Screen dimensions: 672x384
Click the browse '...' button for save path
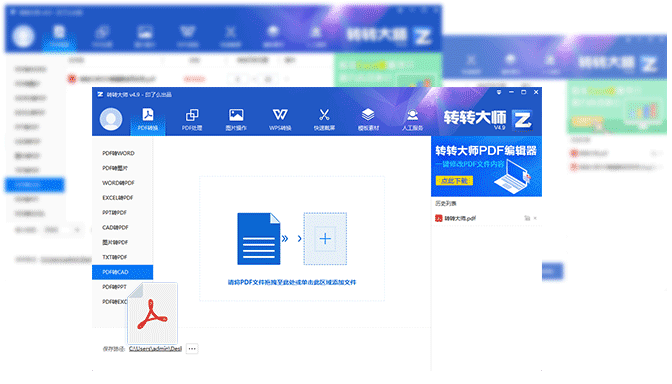click(x=192, y=349)
